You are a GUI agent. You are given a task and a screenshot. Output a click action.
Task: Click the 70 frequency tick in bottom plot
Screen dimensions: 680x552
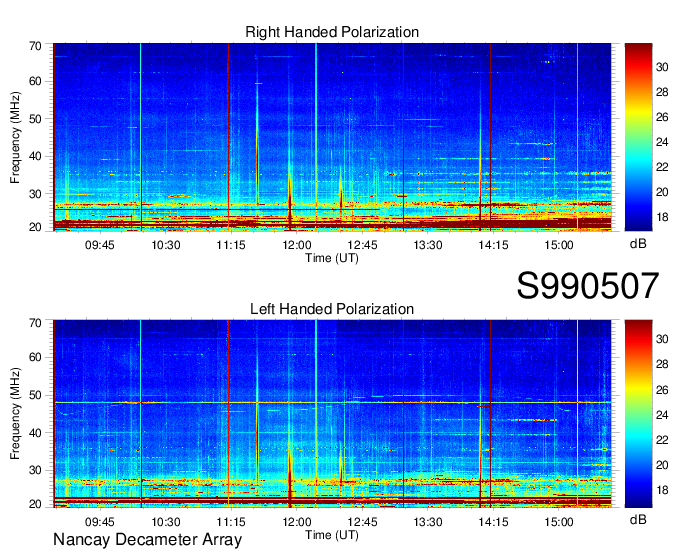point(35,322)
